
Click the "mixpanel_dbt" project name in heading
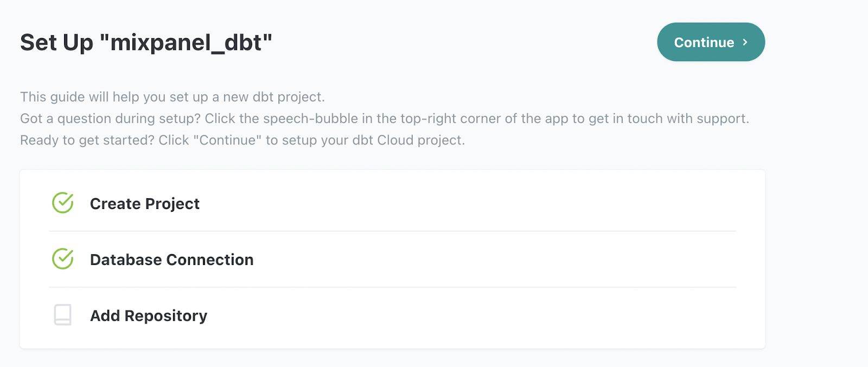(x=186, y=42)
